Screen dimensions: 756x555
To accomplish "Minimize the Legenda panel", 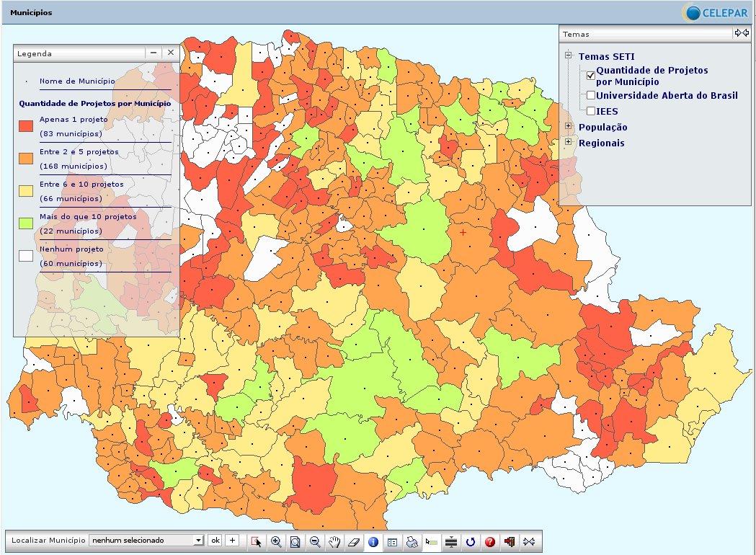I will tap(154, 53).
